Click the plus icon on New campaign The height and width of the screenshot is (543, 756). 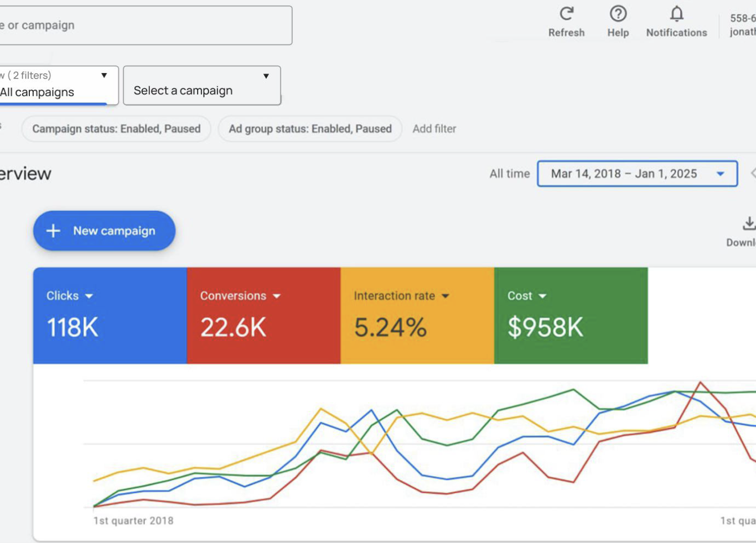pyautogui.click(x=53, y=231)
